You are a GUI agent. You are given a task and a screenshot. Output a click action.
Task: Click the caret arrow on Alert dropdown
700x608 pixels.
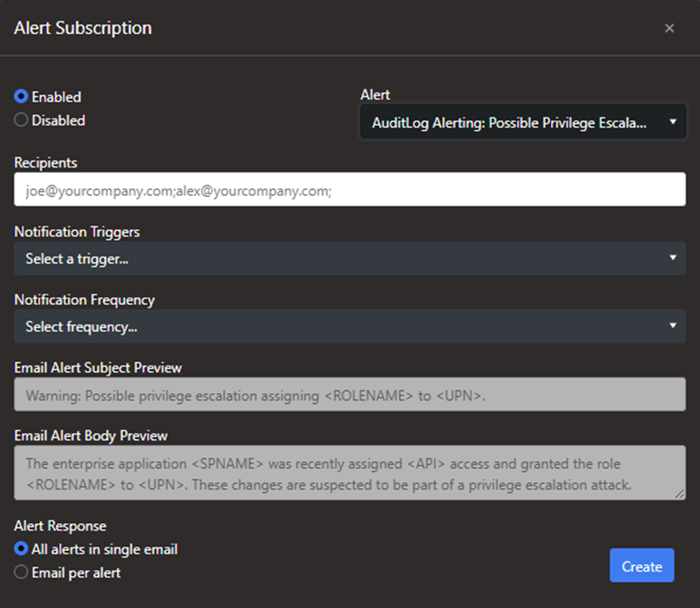(x=672, y=122)
